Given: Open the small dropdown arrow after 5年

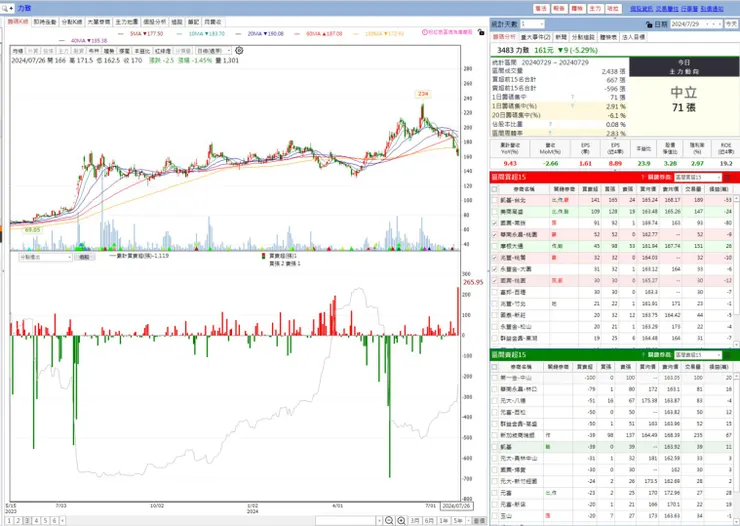Looking at the screenshot, I should (468, 520).
